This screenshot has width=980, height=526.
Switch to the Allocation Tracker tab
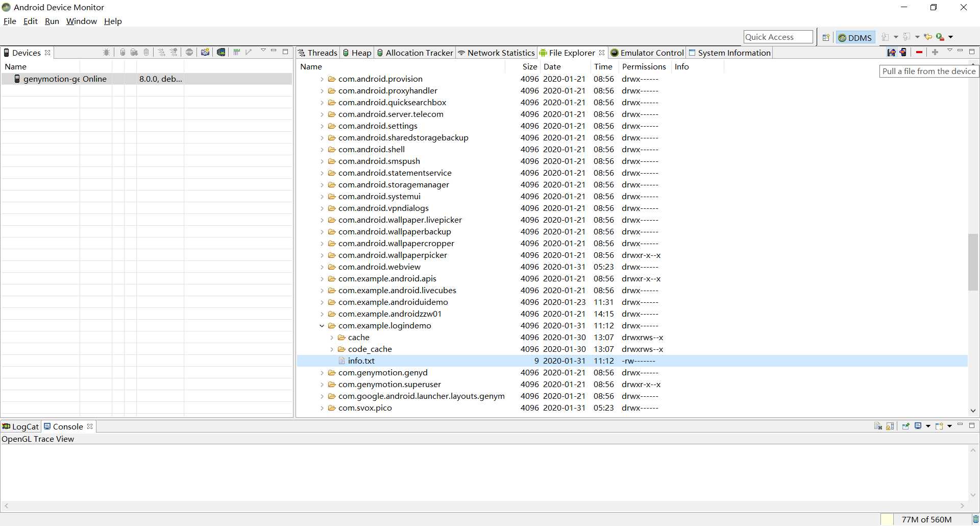414,53
